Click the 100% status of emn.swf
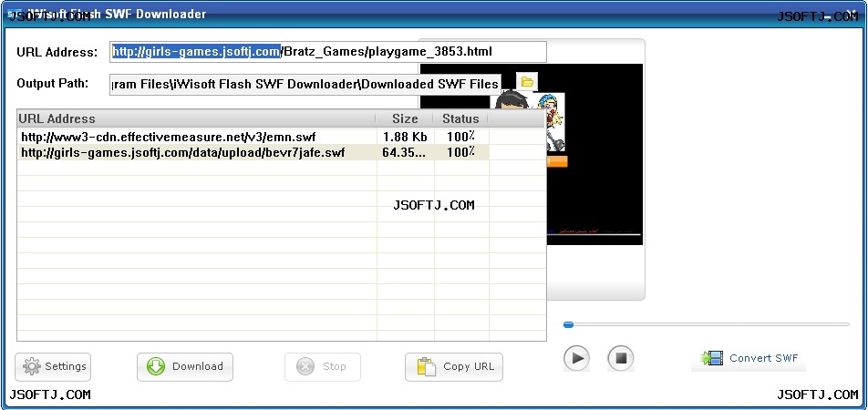868x410 pixels. click(x=461, y=138)
